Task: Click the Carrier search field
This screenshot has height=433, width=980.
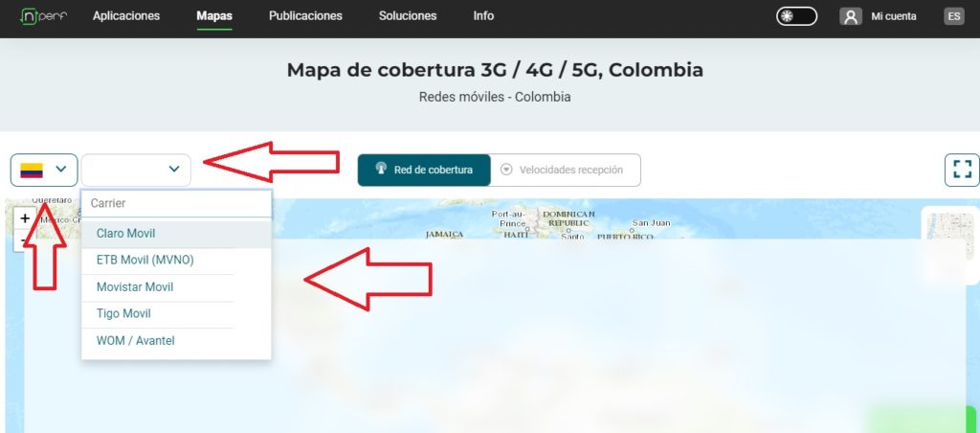Action: (x=176, y=203)
